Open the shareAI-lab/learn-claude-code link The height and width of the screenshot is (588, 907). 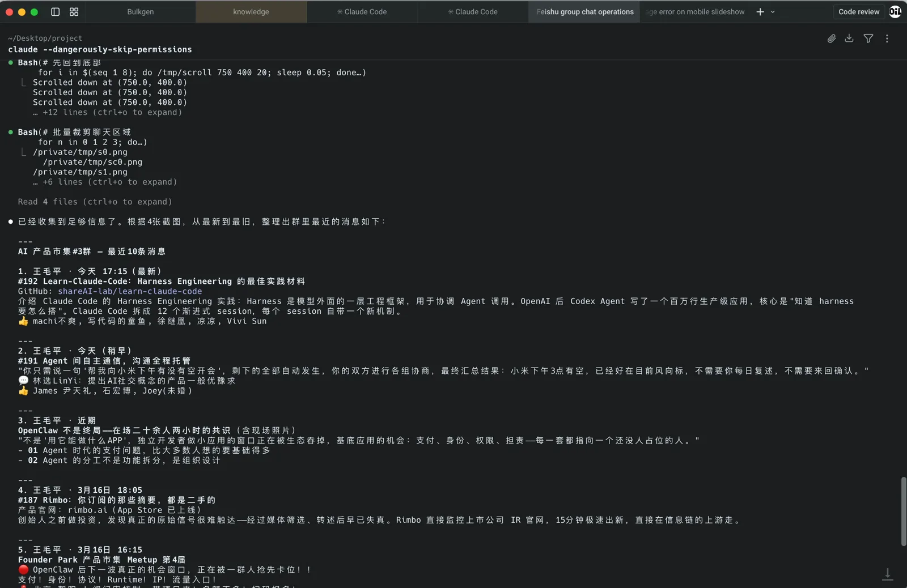[130, 292]
